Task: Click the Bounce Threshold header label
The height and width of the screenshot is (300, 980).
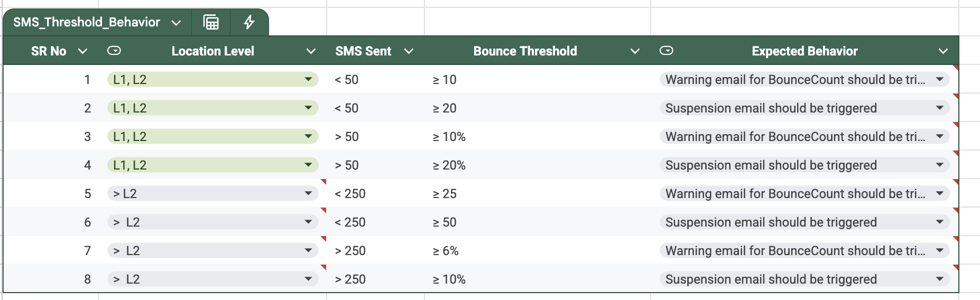Action: 525,51
